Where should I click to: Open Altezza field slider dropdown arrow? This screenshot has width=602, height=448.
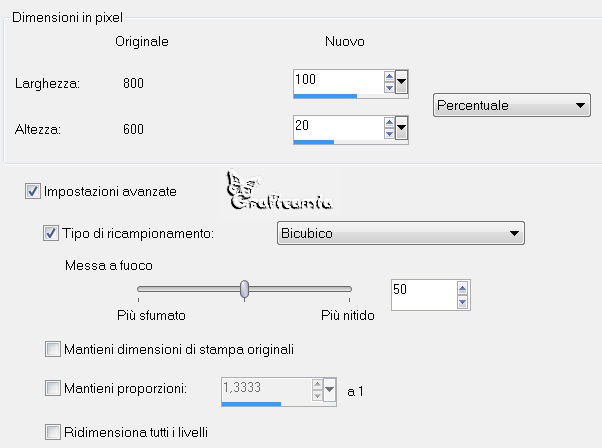click(x=401, y=127)
